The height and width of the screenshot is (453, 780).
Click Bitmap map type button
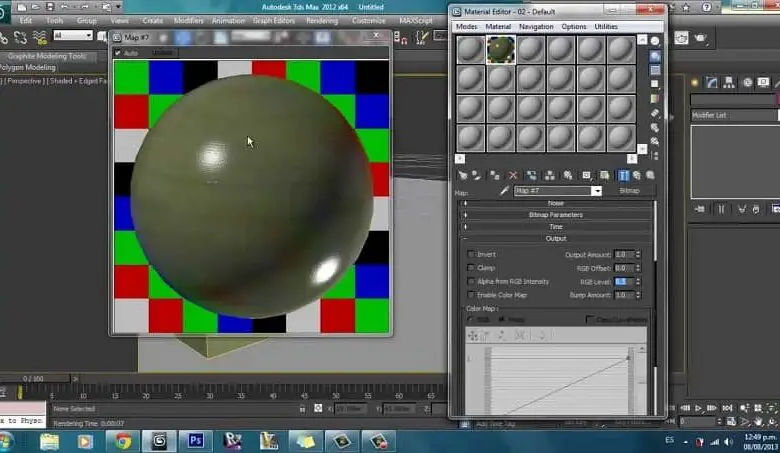coord(629,191)
